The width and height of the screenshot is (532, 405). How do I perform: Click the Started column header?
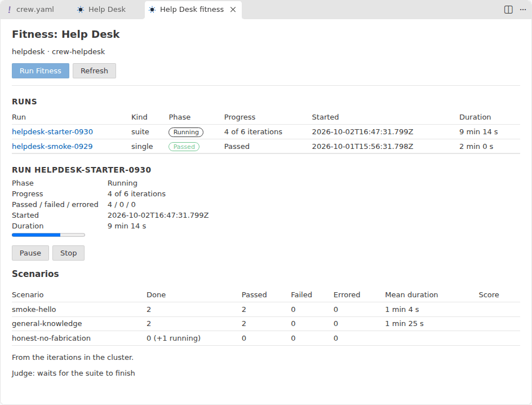325,117
